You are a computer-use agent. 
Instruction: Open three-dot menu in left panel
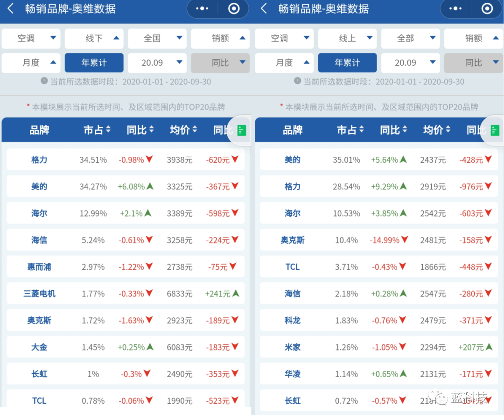202,9
